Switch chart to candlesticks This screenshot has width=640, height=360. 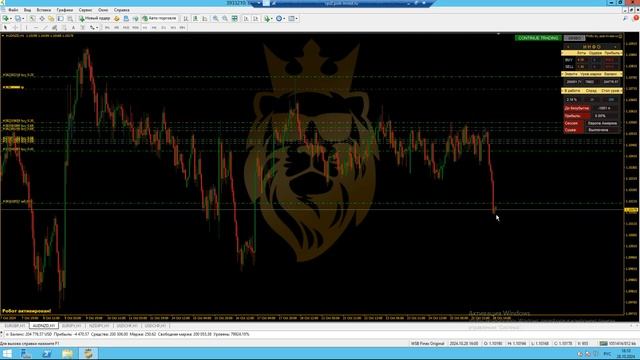pos(196,18)
